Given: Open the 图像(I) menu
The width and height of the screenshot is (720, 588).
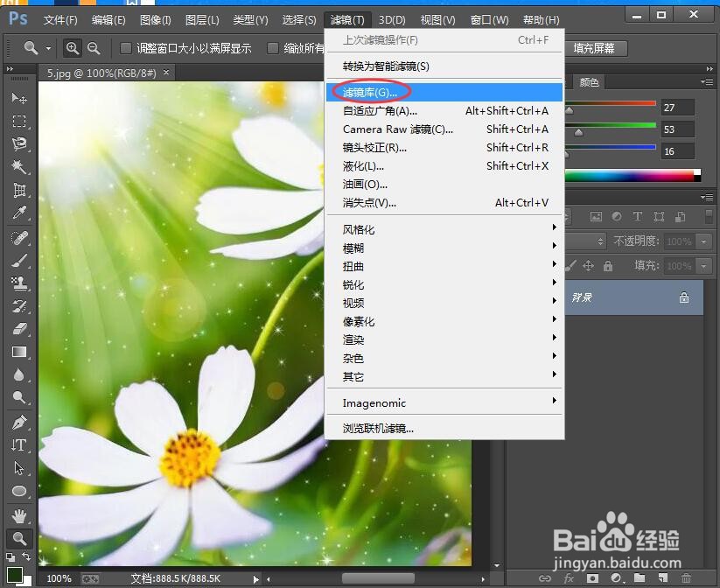Looking at the screenshot, I should click(x=155, y=20).
